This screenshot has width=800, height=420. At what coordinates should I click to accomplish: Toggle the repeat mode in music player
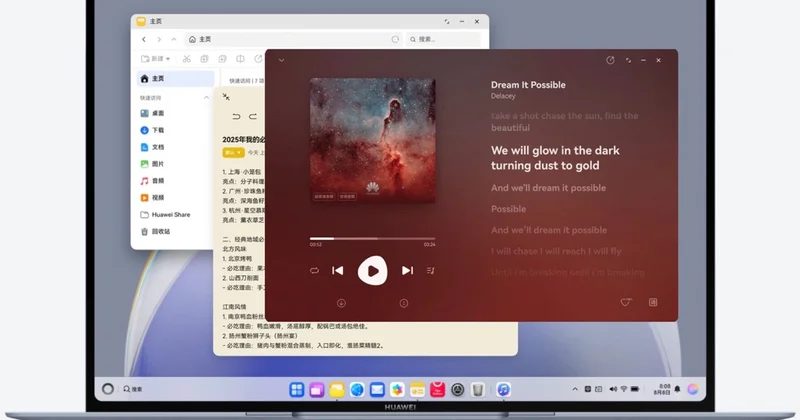[x=314, y=270]
